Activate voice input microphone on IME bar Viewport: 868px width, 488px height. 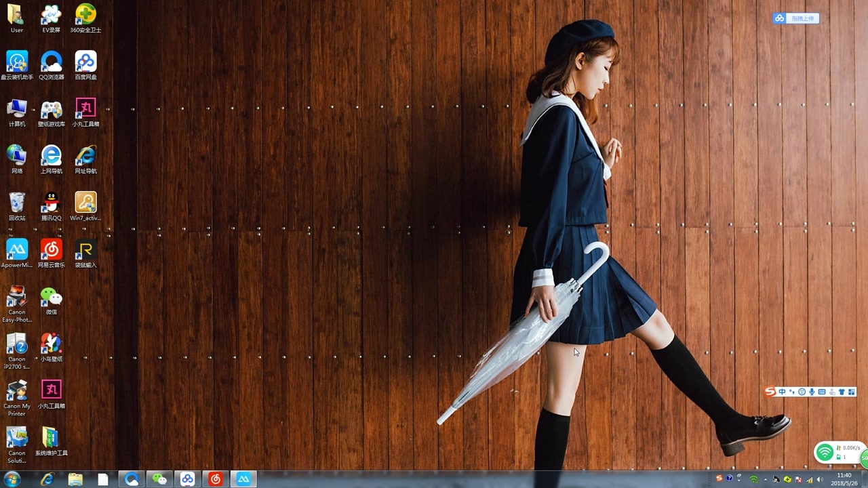(812, 392)
